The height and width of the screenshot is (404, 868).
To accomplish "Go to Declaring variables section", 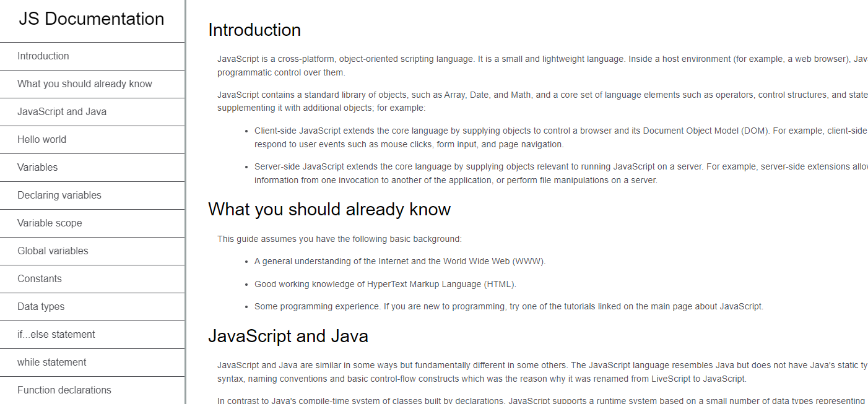I will point(59,195).
